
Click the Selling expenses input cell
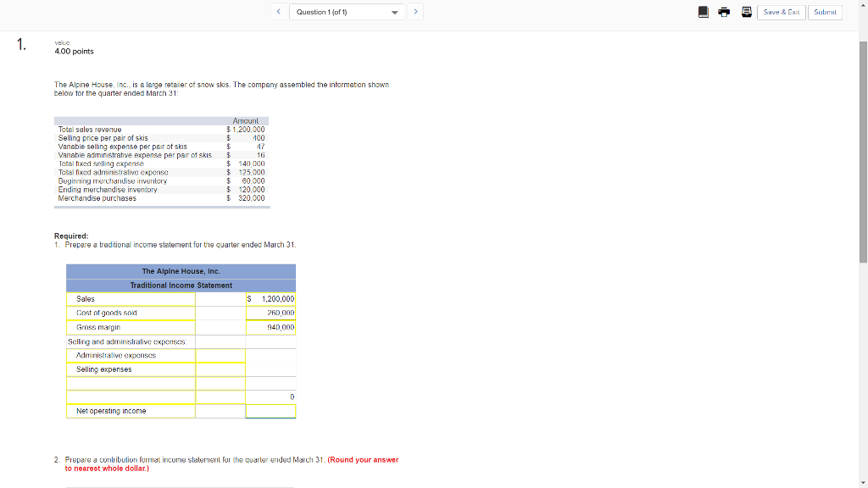click(220, 369)
